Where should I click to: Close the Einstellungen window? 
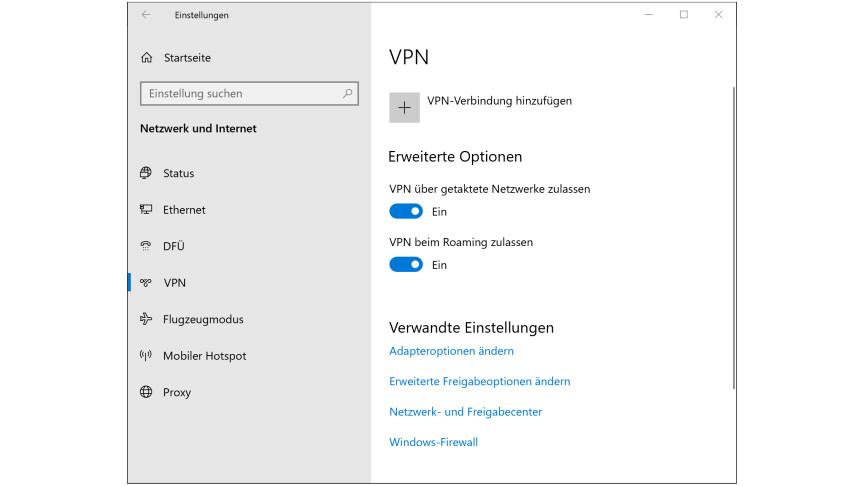[x=719, y=15]
